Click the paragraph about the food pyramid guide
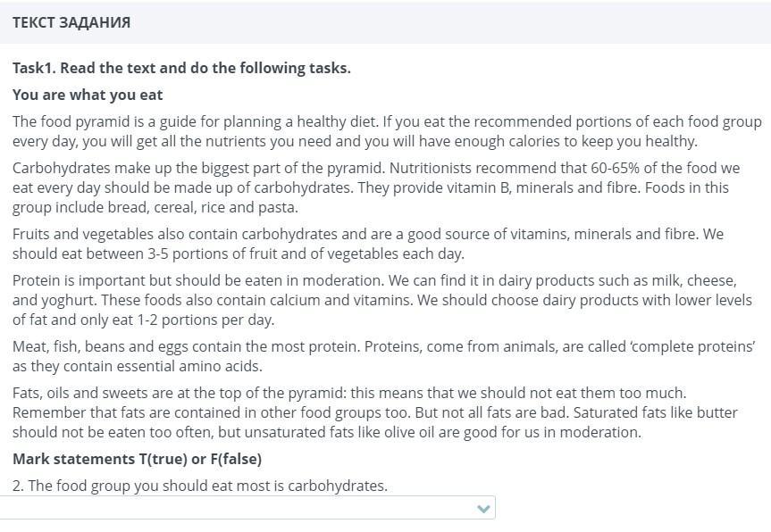771x532 pixels. click(x=387, y=131)
